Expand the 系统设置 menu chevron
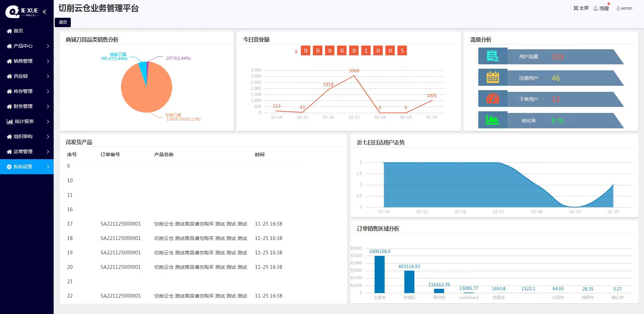The height and width of the screenshot is (314, 644). point(48,167)
